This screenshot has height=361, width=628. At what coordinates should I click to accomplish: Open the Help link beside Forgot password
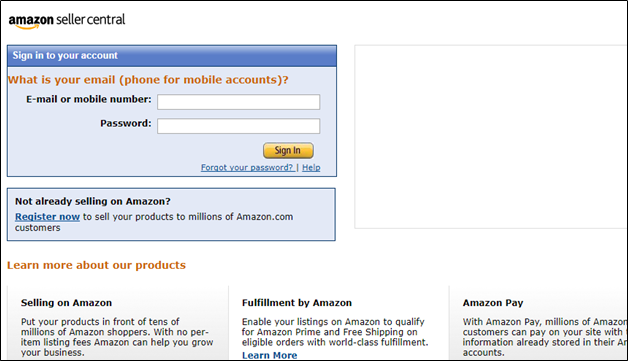311,167
